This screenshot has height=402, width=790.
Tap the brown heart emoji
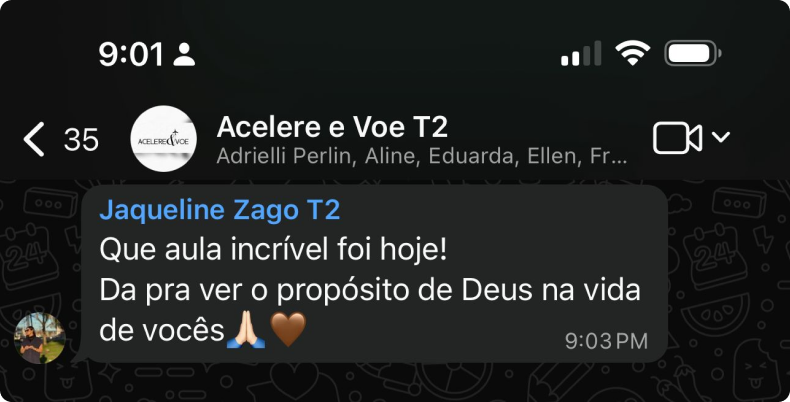[288, 329]
